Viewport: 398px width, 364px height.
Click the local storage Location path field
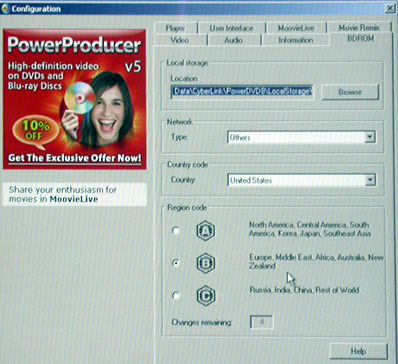pos(242,91)
